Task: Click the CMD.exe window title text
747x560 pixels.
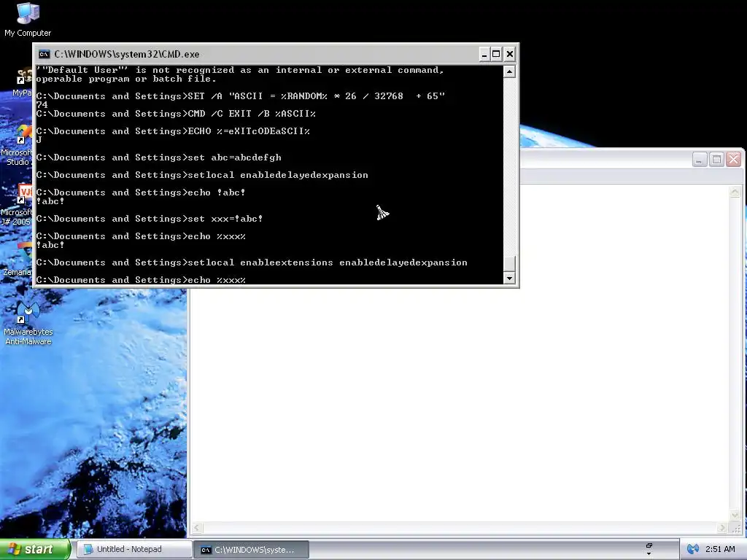Action: click(127, 54)
